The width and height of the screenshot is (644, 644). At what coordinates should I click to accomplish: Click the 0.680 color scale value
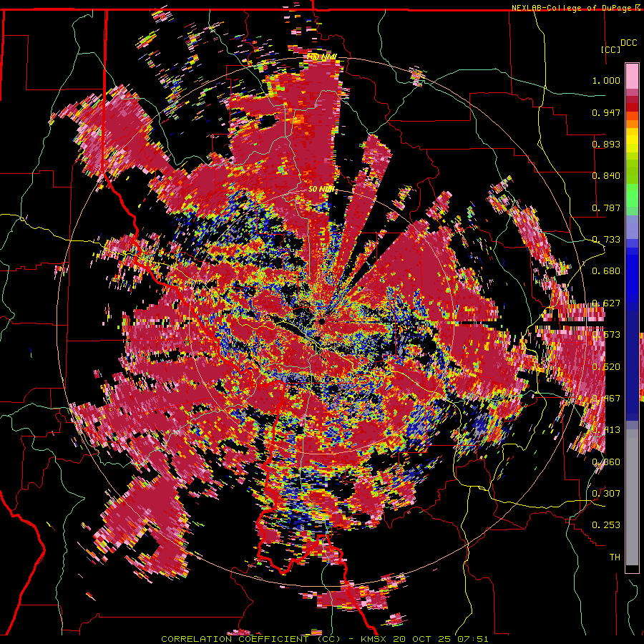tap(606, 271)
